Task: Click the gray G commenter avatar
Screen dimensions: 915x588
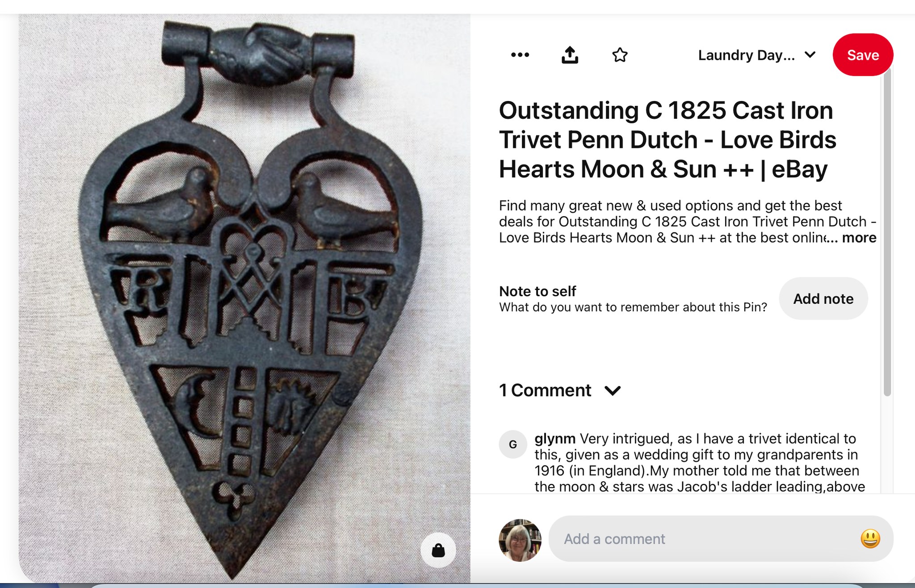Action: (x=512, y=444)
